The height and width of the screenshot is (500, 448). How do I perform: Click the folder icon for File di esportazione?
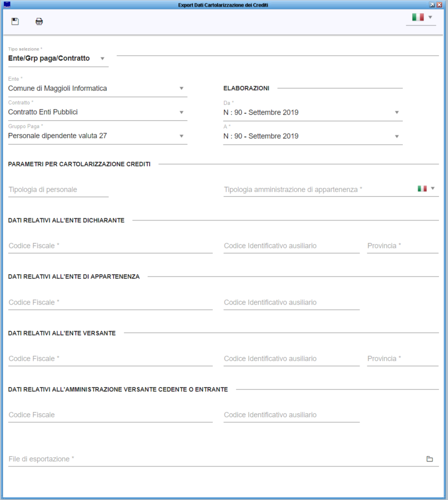(x=429, y=459)
